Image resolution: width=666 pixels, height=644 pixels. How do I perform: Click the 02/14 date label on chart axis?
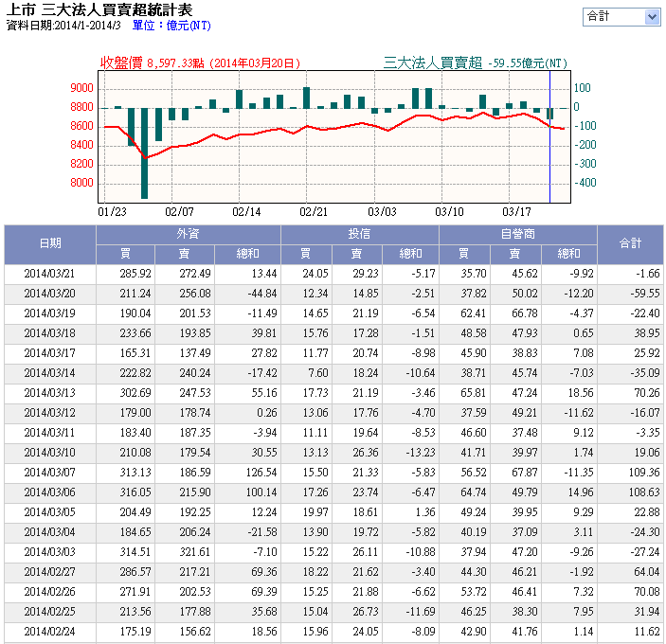[246, 212]
